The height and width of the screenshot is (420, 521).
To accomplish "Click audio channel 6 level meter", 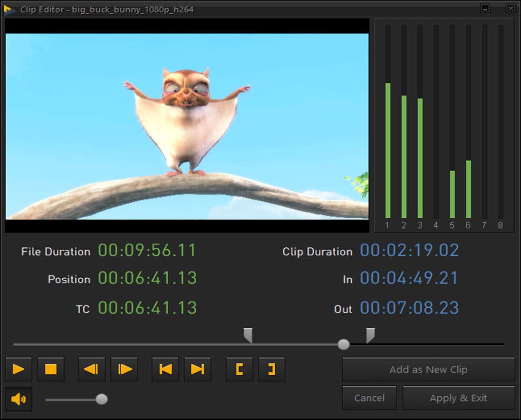I will coord(469,122).
